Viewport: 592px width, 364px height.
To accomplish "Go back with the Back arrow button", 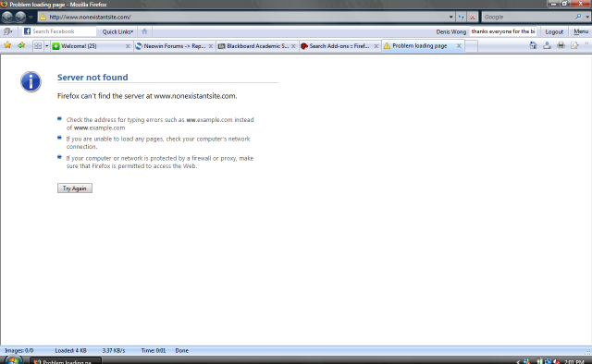I will [7, 17].
